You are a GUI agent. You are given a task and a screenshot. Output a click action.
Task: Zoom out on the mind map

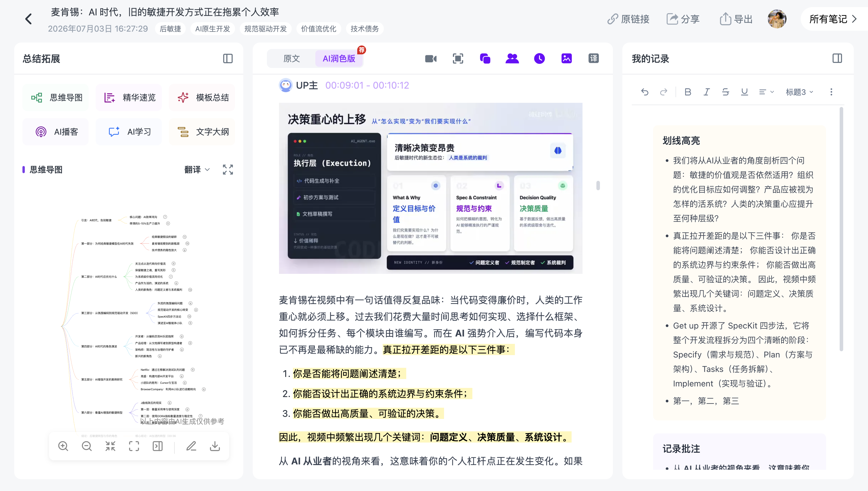[x=87, y=446]
